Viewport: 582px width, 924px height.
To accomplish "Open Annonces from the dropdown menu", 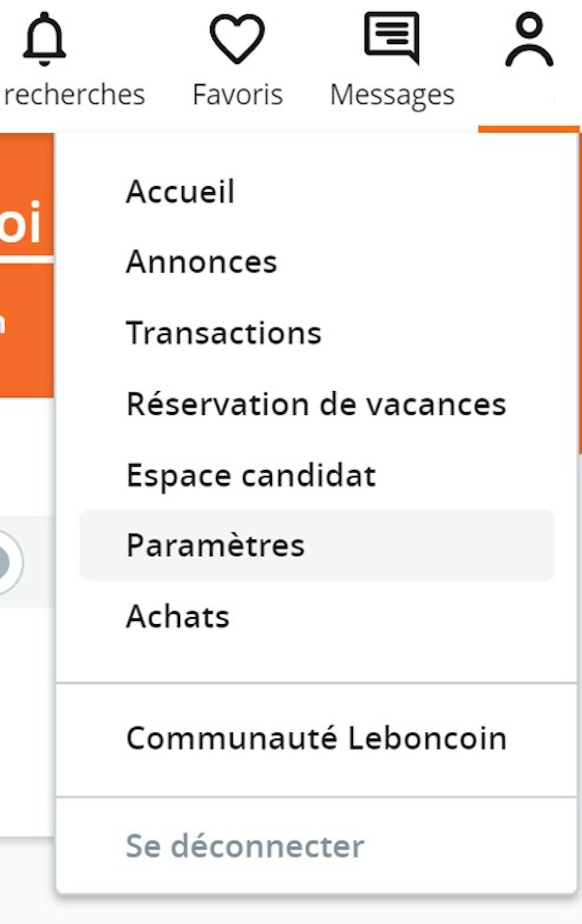I will click(x=201, y=262).
